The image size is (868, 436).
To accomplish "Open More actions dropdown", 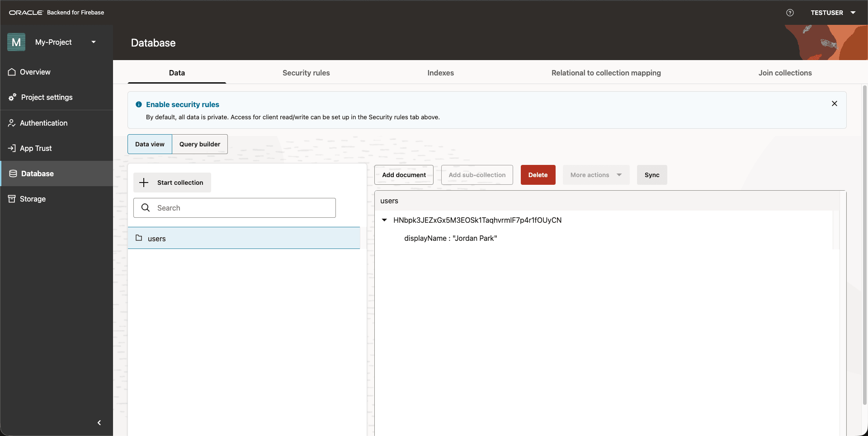I will (x=596, y=175).
